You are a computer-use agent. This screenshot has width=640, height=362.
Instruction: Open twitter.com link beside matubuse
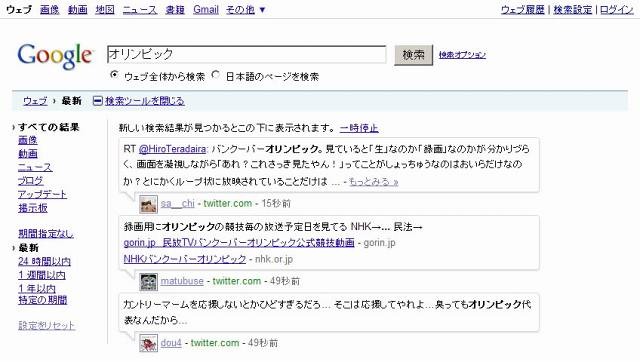237,281
